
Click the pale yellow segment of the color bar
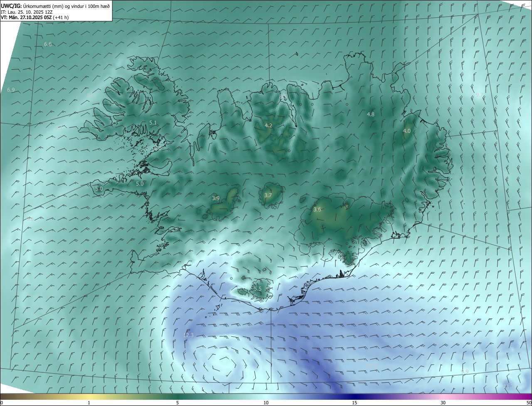pyautogui.click(x=89, y=396)
